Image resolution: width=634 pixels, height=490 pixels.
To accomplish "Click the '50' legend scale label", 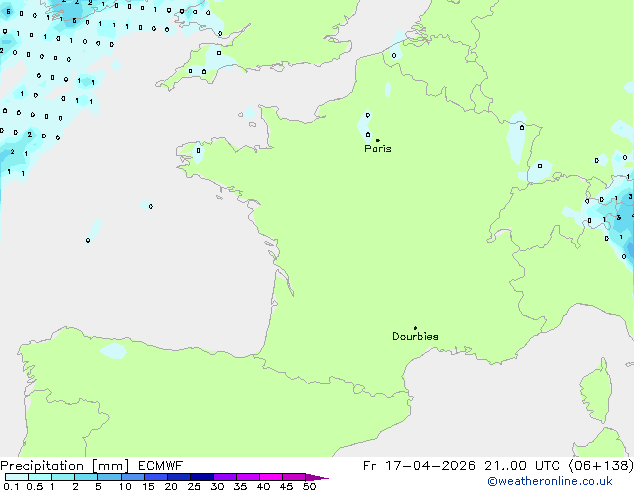I will coord(309,486).
